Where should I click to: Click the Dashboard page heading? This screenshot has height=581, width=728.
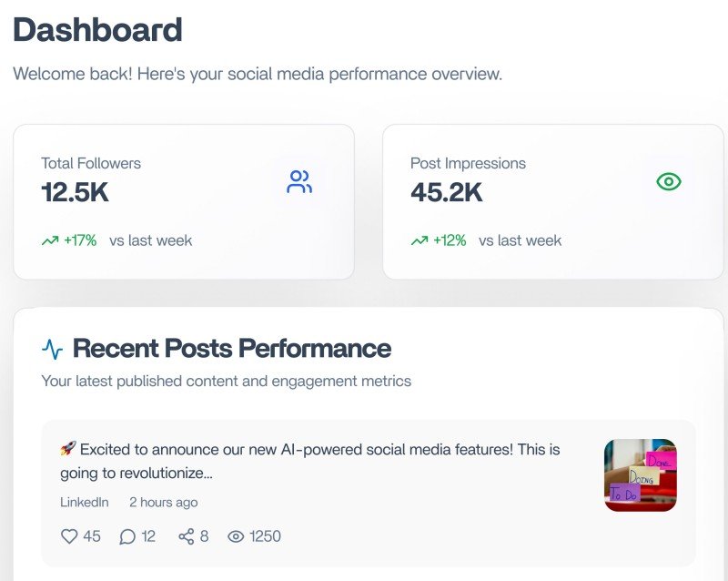coord(97,30)
